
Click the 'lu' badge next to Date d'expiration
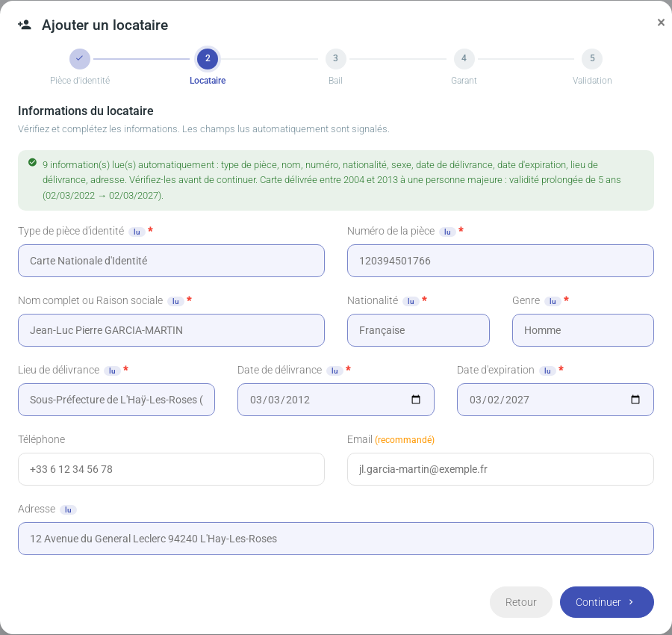pos(547,371)
